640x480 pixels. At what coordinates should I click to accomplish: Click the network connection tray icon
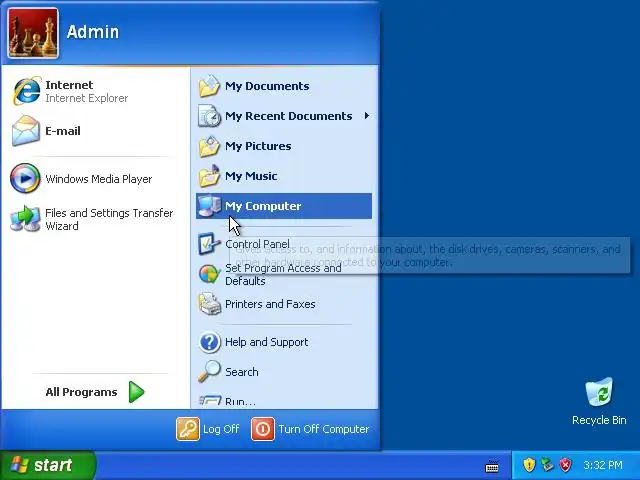tap(547, 465)
